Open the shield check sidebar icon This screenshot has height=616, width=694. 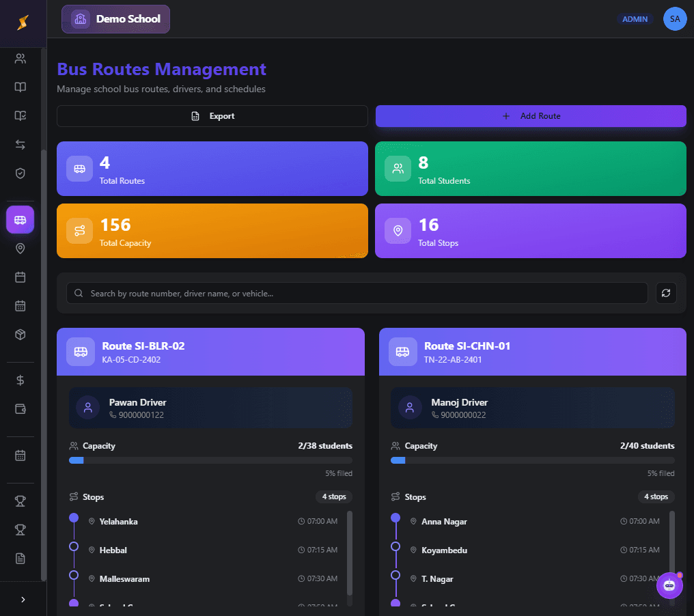20,173
